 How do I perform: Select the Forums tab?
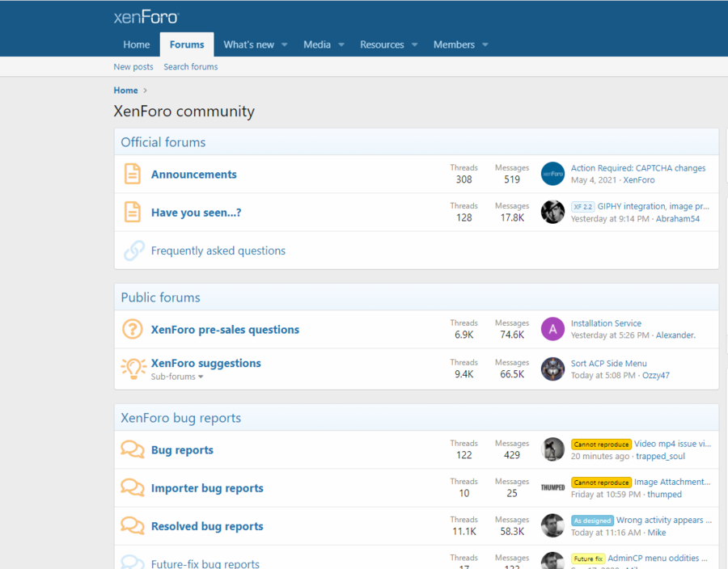pyautogui.click(x=187, y=44)
